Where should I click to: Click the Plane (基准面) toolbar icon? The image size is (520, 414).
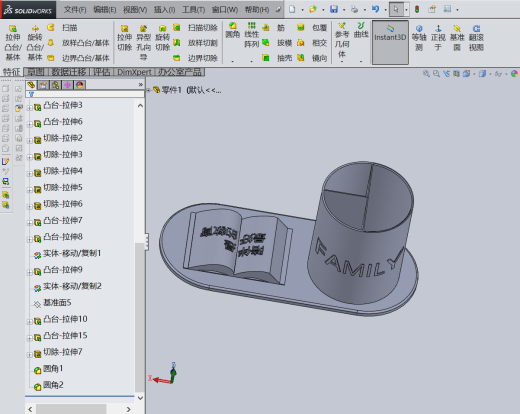click(457, 37)
